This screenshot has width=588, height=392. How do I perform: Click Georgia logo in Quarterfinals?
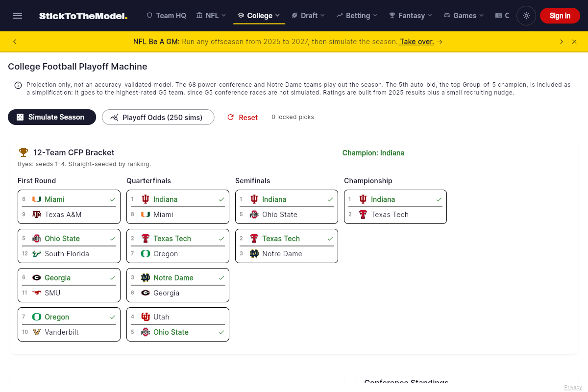(146, 293)
